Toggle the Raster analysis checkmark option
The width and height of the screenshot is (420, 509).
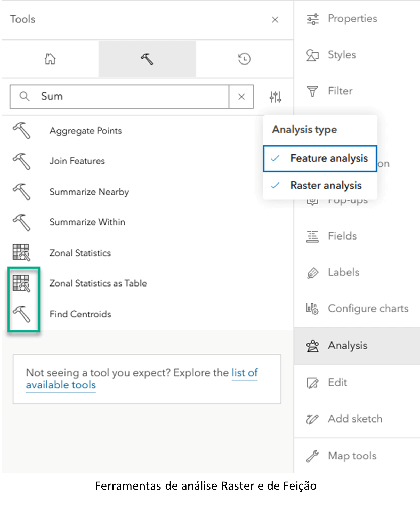pos(320,185)
